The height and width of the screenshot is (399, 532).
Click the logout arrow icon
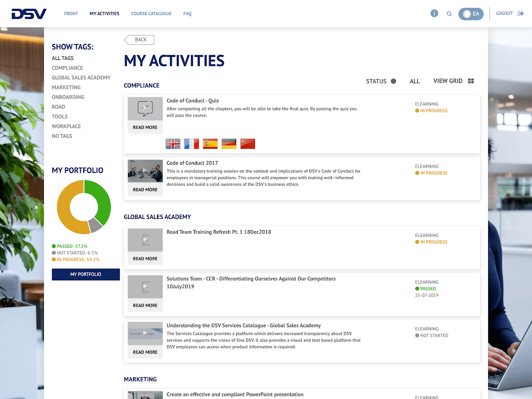pos(521,13)
